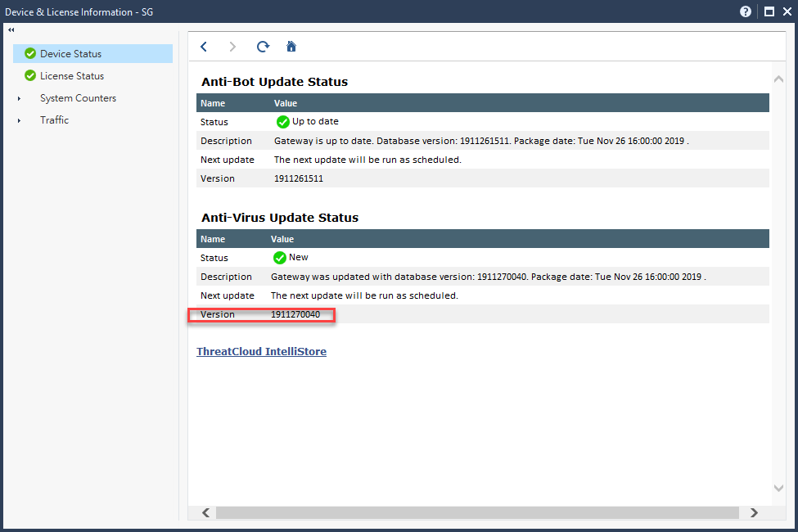The image size is (798, 532).
Task: Click Value header in Anti-Virus table
Action: pyautogui.click(x=282, y=239)
